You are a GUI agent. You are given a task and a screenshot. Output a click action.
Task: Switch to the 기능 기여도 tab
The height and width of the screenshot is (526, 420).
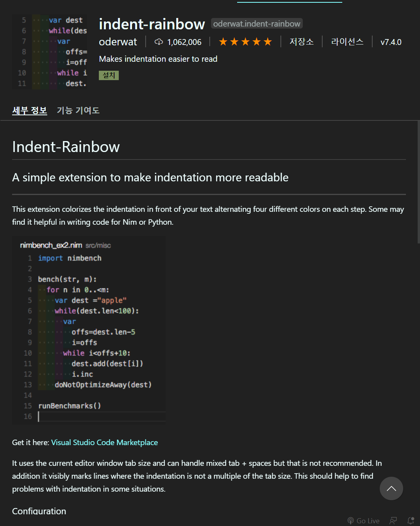[x=78, y=111]
